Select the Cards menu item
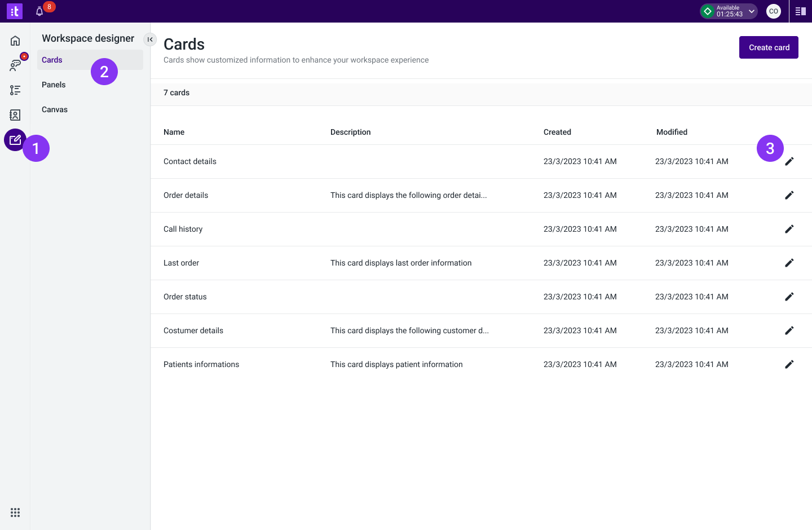Viewport: 812px width, 530px height. coord(90,60)
